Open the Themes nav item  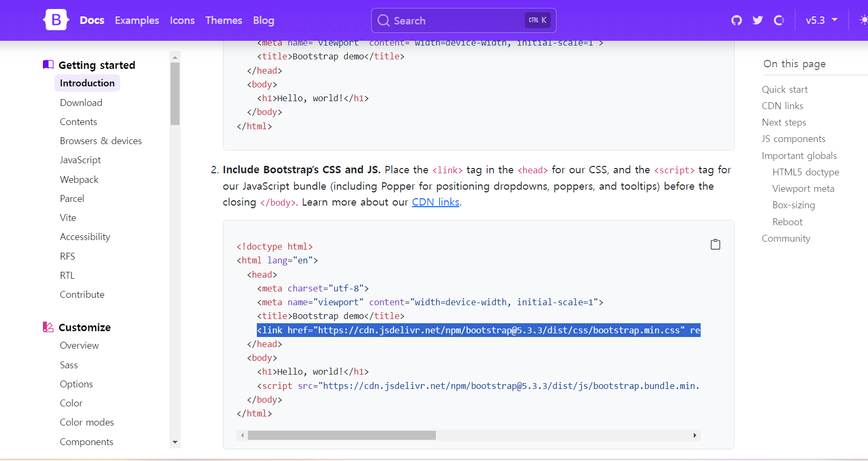point(224,20)
